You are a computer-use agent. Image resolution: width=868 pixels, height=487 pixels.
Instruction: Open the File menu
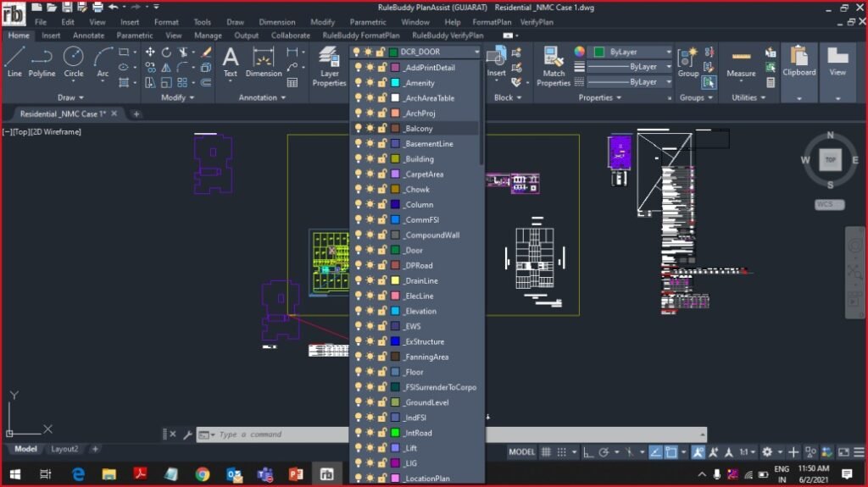41,22
